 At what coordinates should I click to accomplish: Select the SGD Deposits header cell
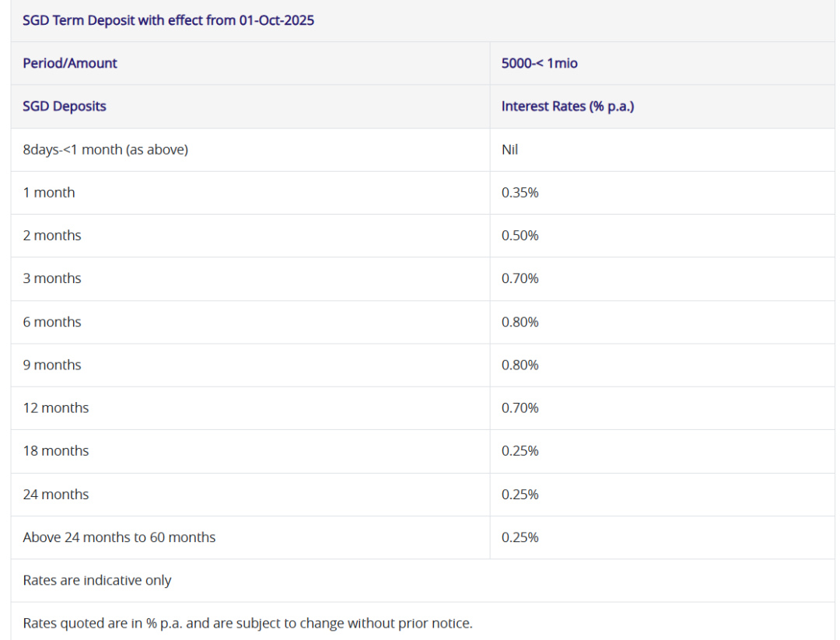tap(65, 107)
